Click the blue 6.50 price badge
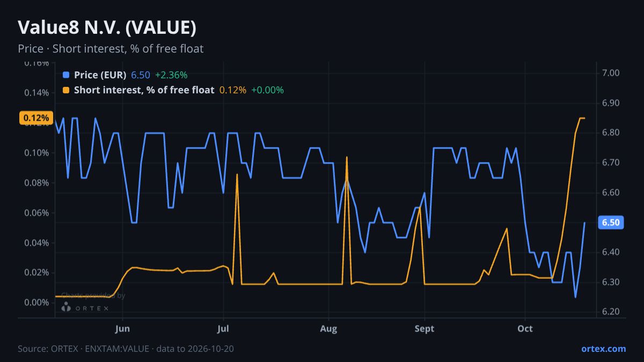 pyautogui.click(x=611, y=223)
